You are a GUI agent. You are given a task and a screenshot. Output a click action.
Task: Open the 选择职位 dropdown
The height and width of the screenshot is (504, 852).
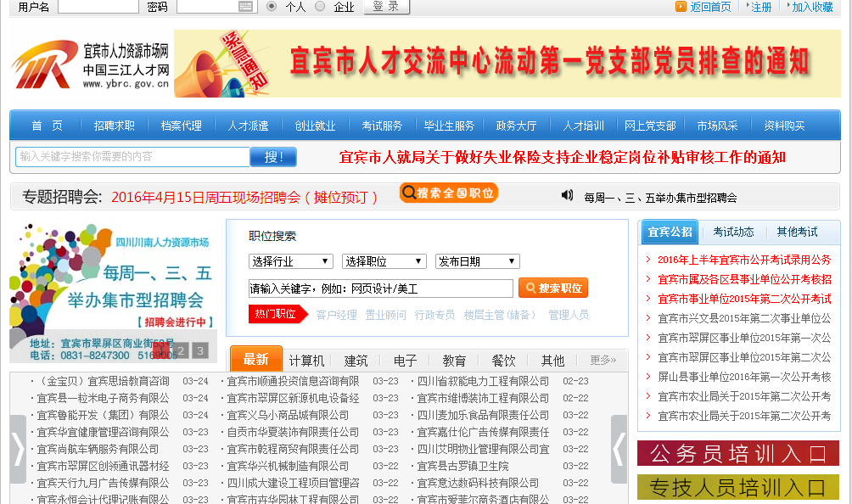click(x=384, y=261)
